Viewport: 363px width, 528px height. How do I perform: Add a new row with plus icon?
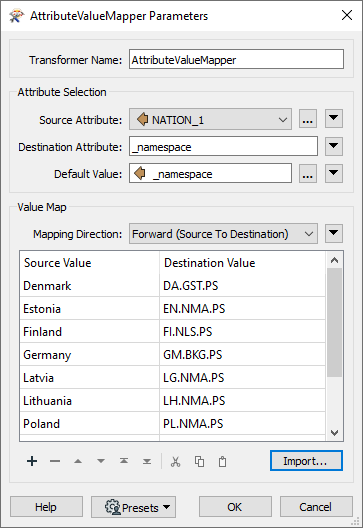click(32, 461)
